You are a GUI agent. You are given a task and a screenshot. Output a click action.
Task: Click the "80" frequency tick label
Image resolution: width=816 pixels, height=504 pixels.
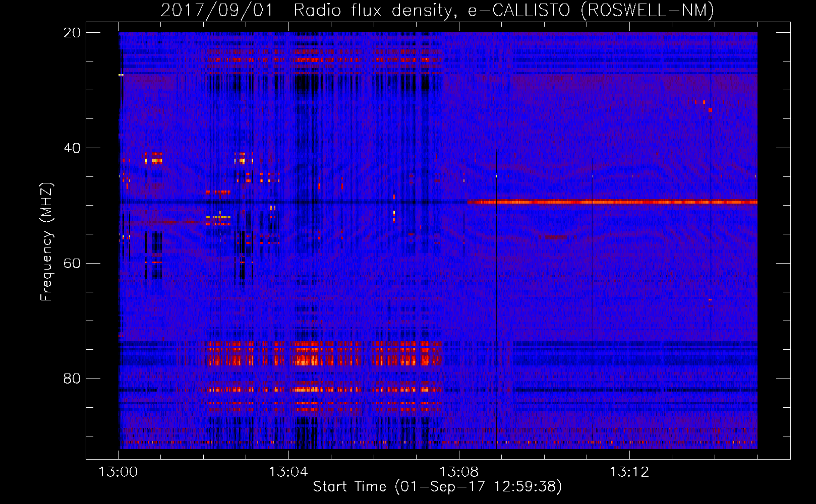tap(72, 379)
